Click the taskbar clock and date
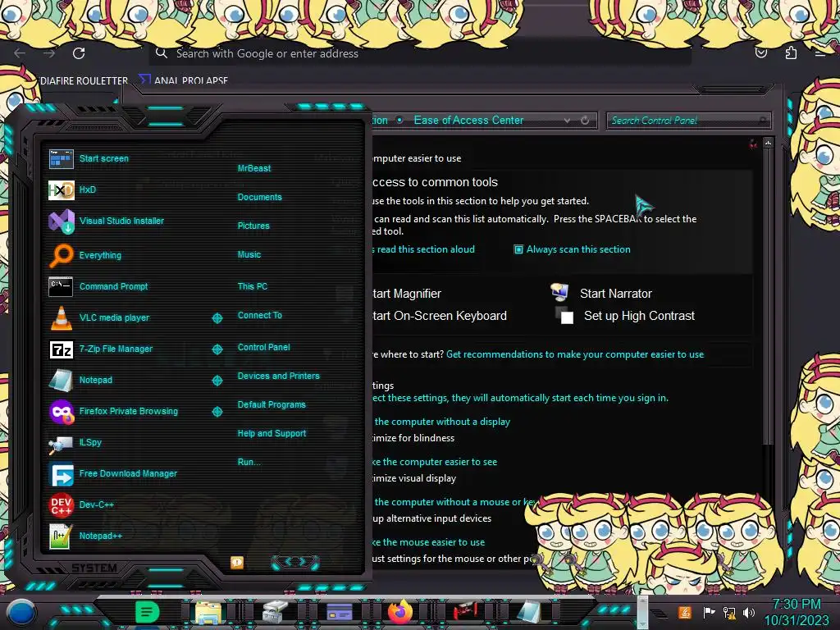 [x=797, y=612]
